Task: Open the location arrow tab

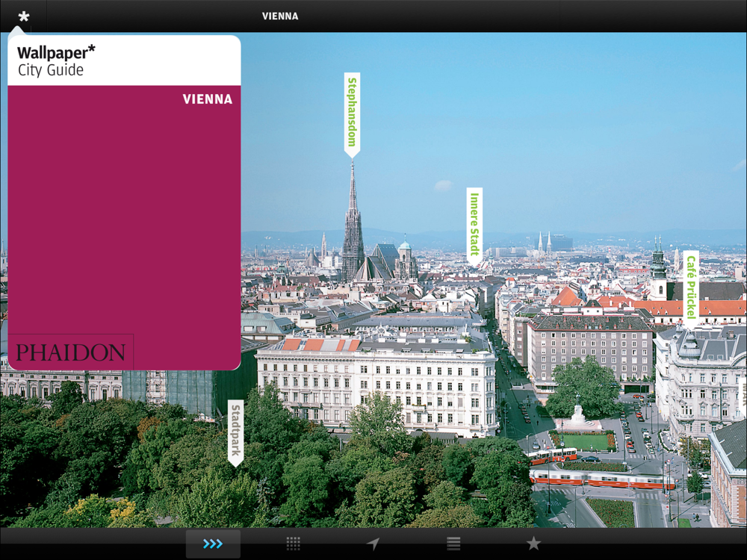Action: (x=373, y=544)
